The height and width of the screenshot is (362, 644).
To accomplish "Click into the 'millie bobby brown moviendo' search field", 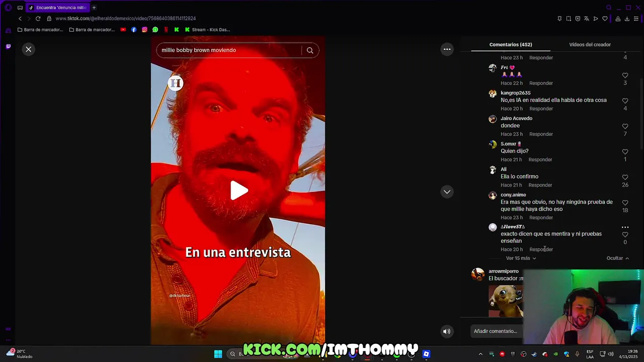I will tap(229, 50).
